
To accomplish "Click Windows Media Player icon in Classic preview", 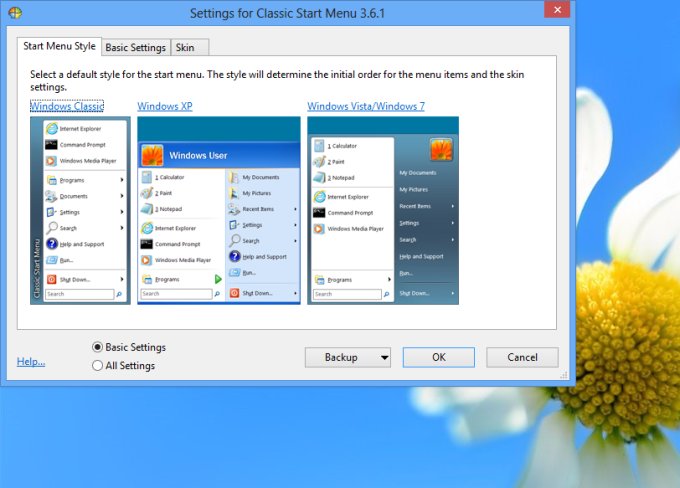I will (x=51, y=161).
